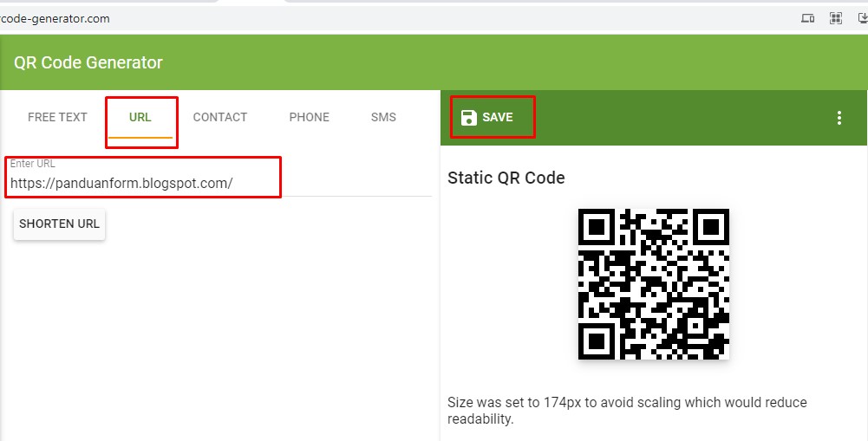Viewport: 868px width, 441px height.
Task: Switch to the PHONE tab
Action: click(x=309, y=117)
